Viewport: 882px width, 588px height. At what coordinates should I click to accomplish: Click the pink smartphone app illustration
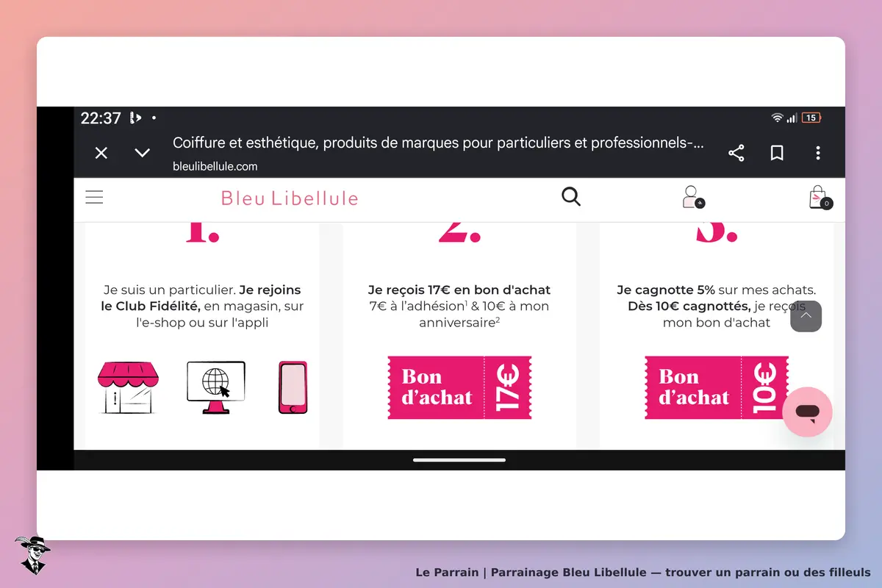click(293, 387)
